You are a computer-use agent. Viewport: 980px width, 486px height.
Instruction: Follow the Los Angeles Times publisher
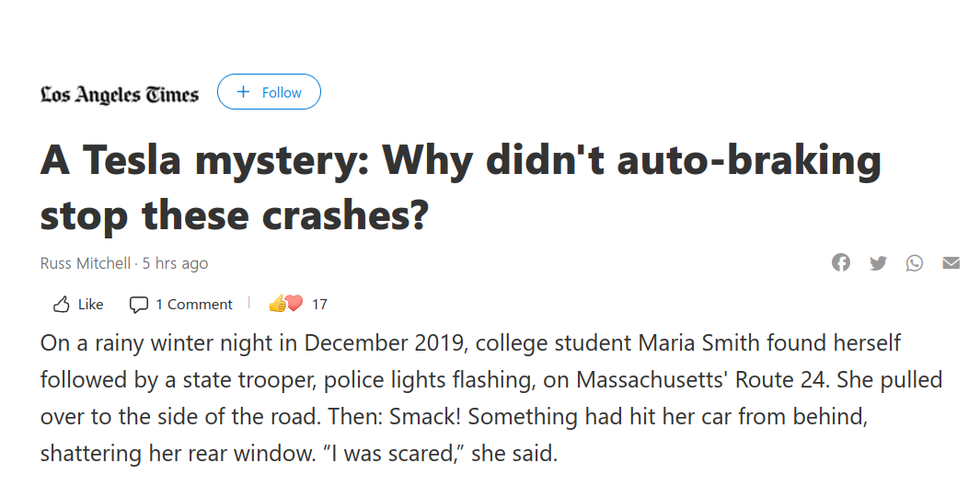tap(269, 92)
